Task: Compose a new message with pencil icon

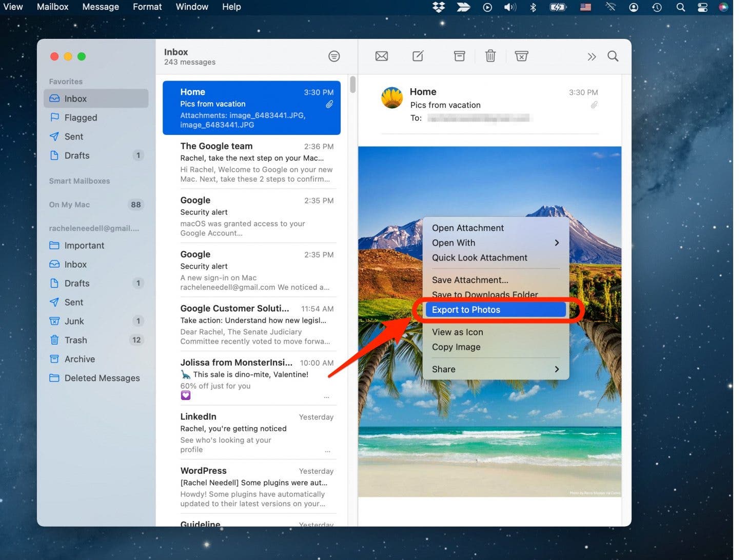Action: click(x=418, y=56)
